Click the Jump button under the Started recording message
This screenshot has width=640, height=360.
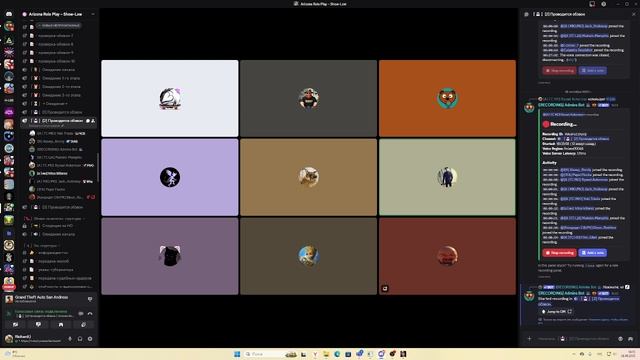coord(556,311)
